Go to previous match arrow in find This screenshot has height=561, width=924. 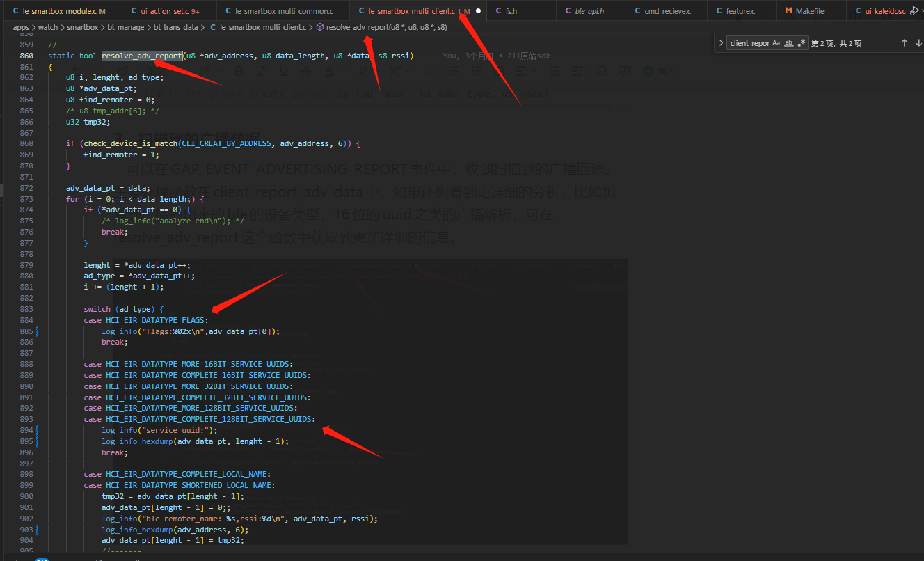905,43
